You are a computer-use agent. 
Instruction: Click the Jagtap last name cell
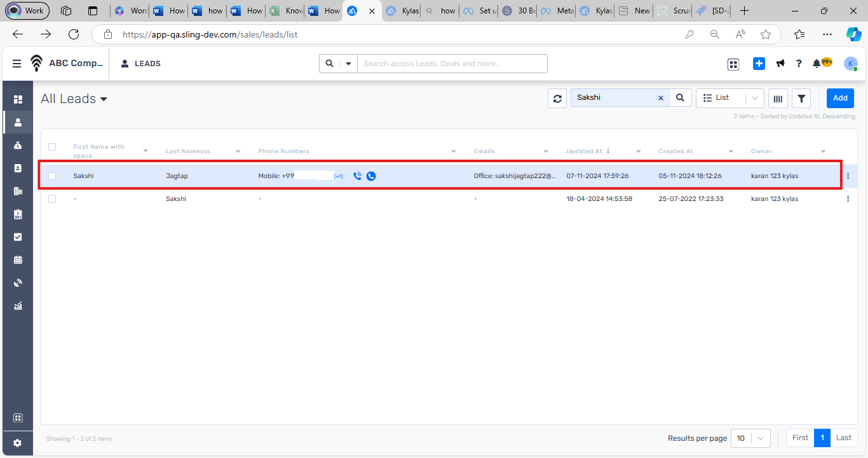(177, 176)
